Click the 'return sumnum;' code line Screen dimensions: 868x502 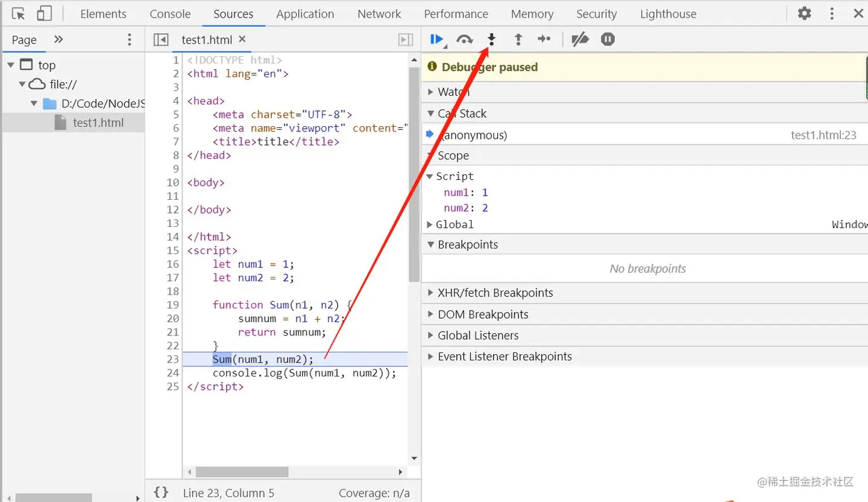(281, 332)
